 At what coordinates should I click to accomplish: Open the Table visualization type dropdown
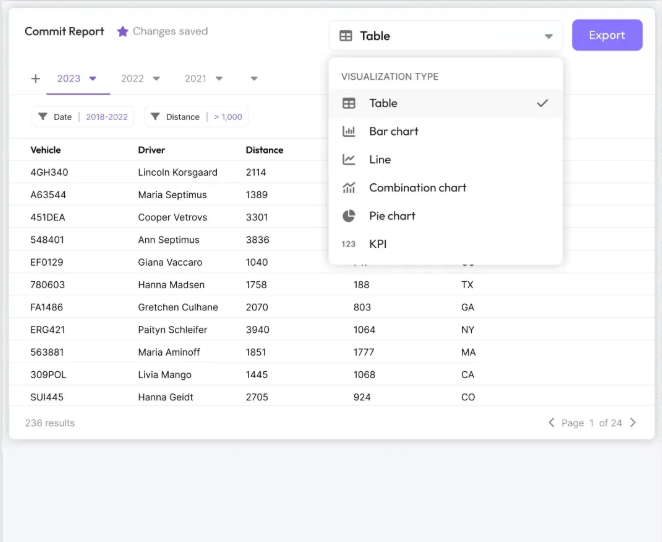pyautogui.click(x=445, y=36)
